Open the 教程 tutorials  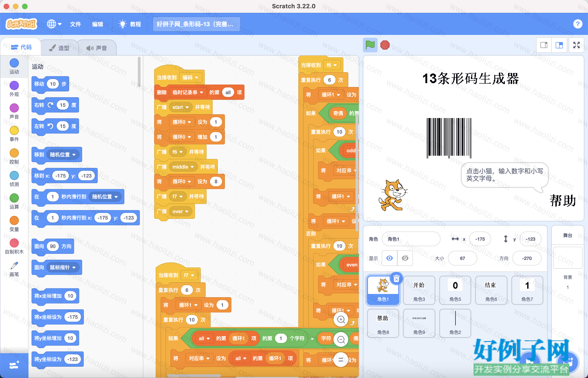130,24
